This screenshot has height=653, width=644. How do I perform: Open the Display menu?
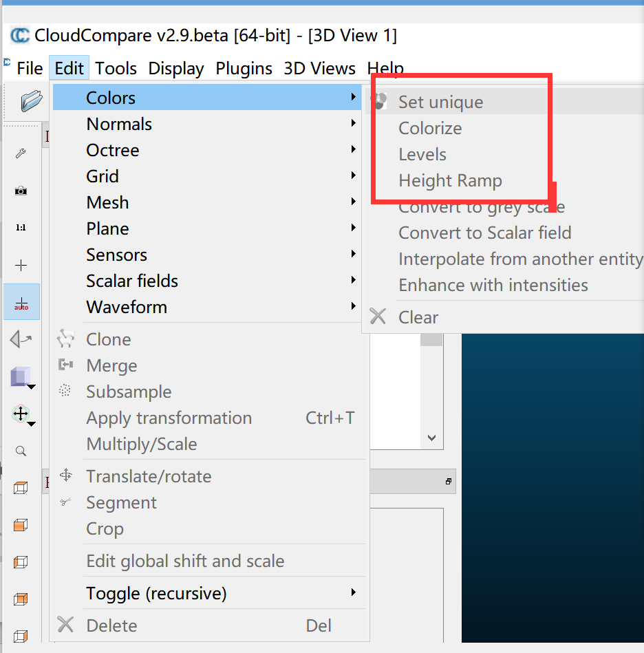pyautogui.click(x=175, y=68)
